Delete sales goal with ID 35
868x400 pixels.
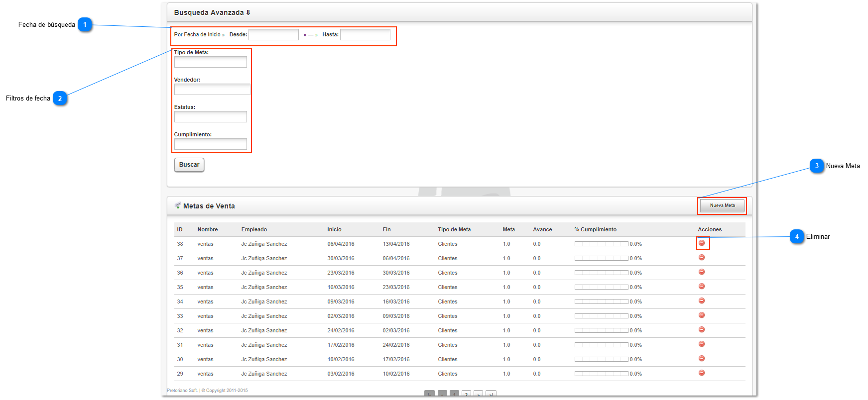702,286
